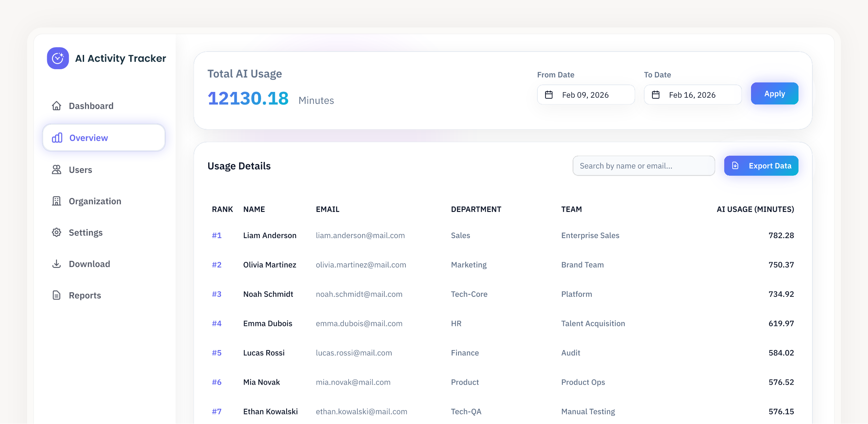The image size is (868, 424).
Task: Select the rank #1 link for Liam Anderson
Action: (217, 235)
